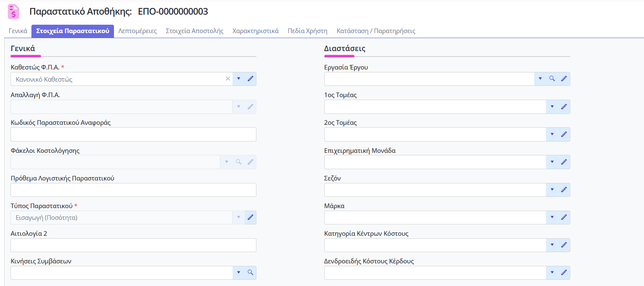The image size is (644, 286).
Task: Click the document icon beside Παραστατικό Αποθήκης title
Action: [14, 12]
